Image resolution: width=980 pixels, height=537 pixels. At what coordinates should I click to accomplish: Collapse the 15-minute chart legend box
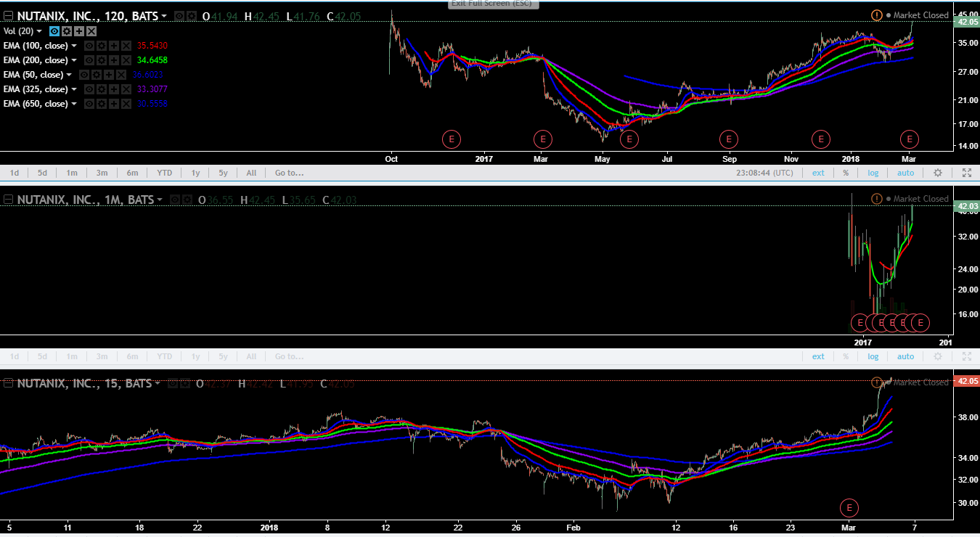tap(8, 382)
